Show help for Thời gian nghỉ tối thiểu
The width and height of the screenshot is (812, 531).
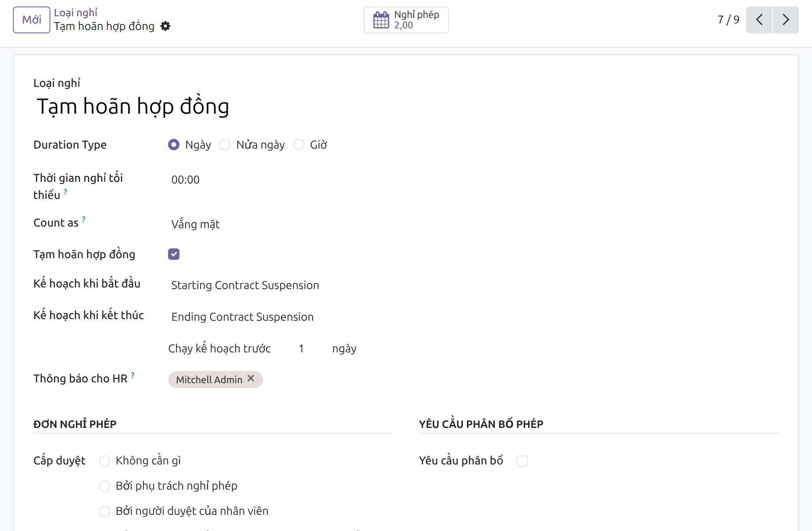pyautogui.click(x=65, y=192)
